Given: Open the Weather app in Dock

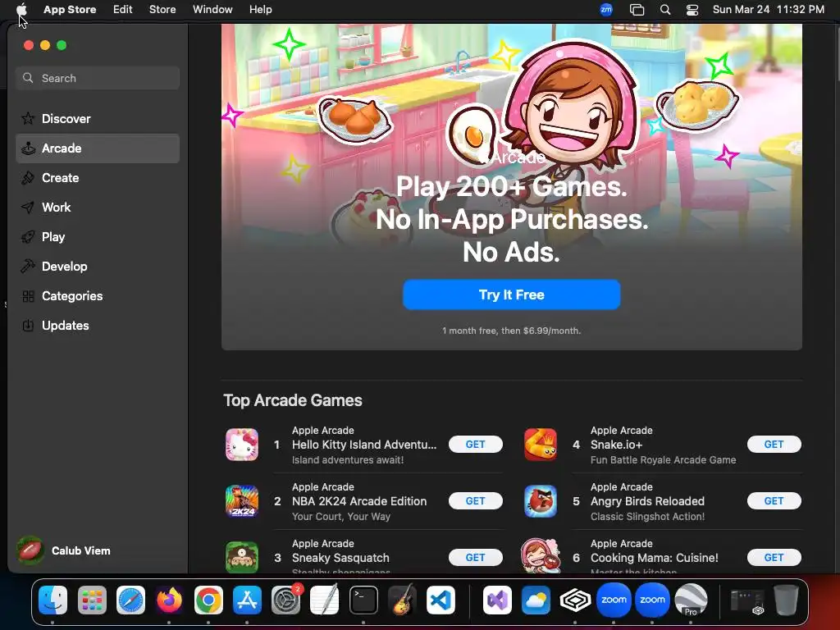Looking at the screenshot, I should pos(536,600).
